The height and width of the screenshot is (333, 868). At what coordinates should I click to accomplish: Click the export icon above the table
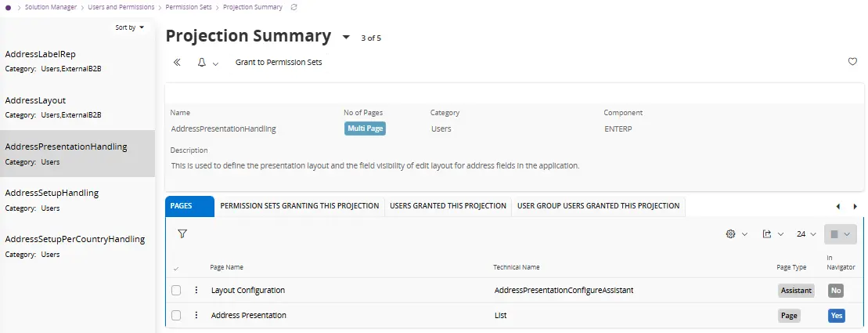pos(767,234)
